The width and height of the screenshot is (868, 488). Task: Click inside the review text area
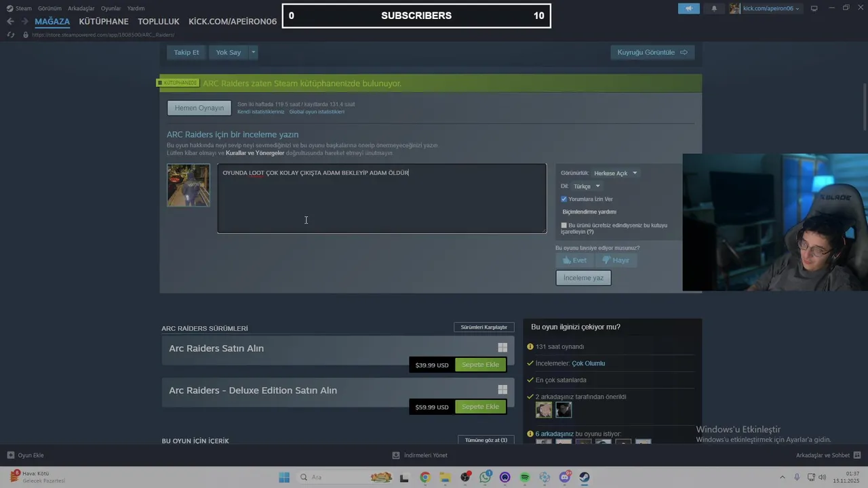(x=382, y=199)
